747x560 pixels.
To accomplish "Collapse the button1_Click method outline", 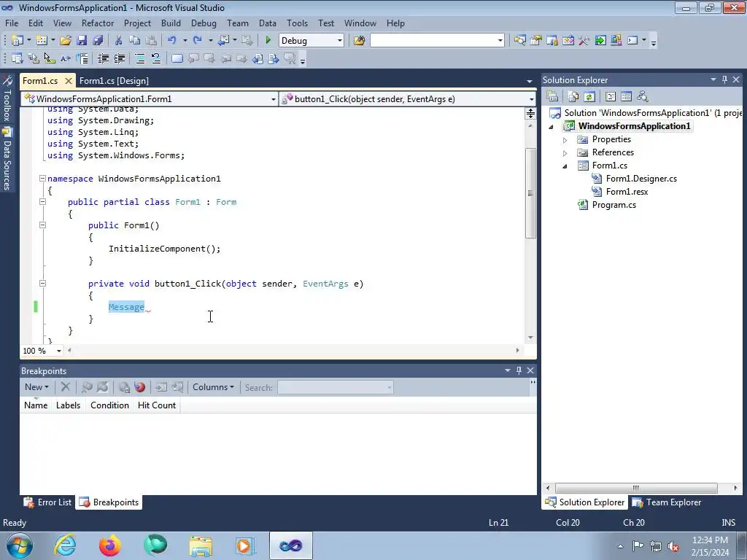I will (x=42, y=284).
